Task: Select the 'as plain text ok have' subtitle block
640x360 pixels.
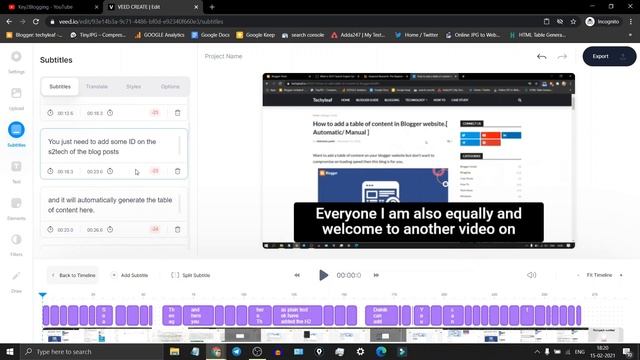Action: 297,316
